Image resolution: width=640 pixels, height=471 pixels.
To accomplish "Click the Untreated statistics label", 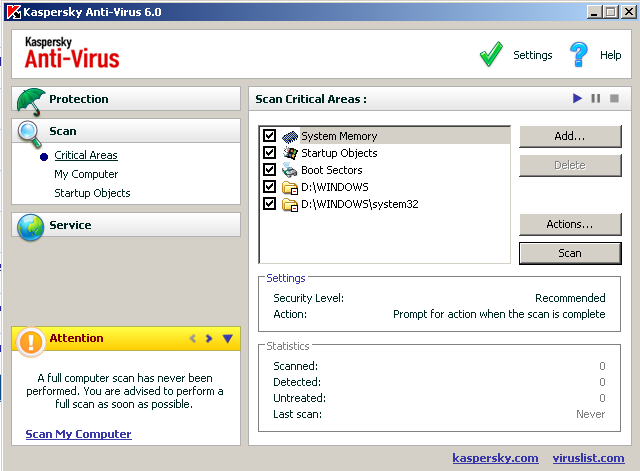I will pyautogui.click(x=300, y=398).
